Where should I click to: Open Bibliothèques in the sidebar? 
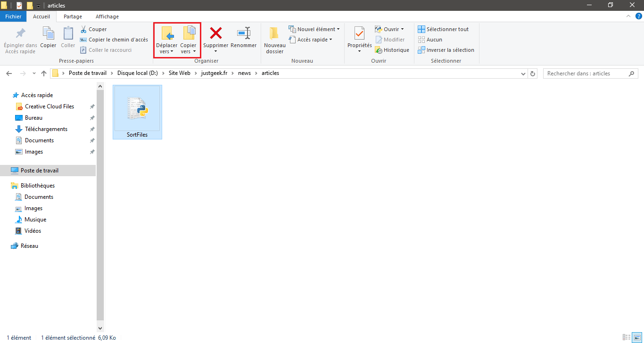tap(38, 186)
